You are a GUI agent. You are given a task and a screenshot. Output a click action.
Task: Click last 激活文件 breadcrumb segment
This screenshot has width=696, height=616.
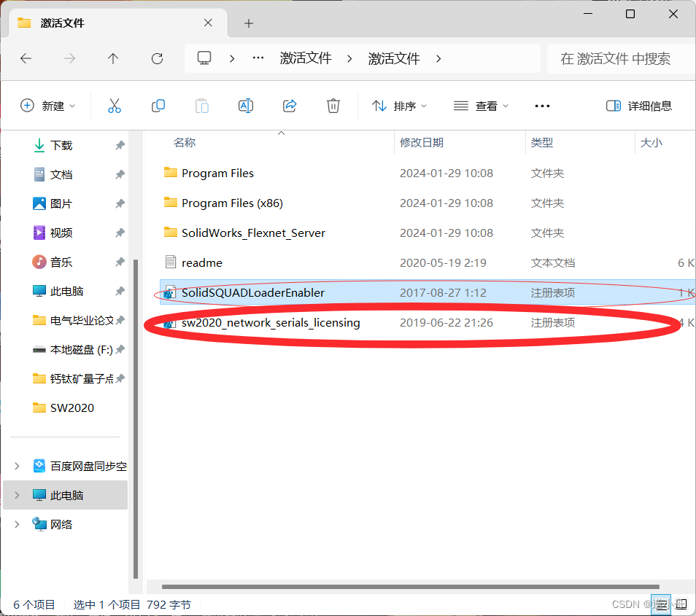(394, 58)
